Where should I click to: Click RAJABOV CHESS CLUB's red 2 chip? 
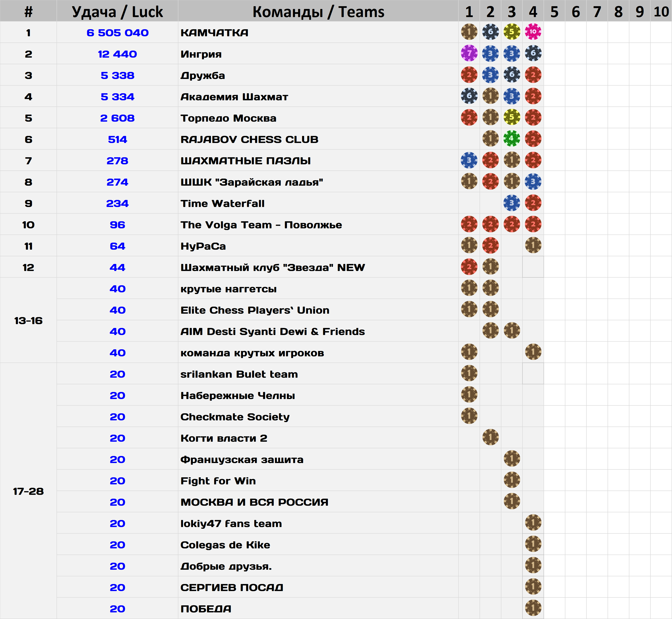(x=533, y=139)
